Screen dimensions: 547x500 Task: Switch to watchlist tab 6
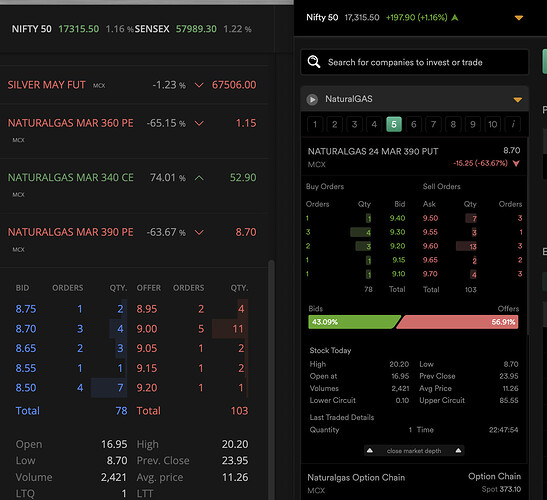point(413,125)
